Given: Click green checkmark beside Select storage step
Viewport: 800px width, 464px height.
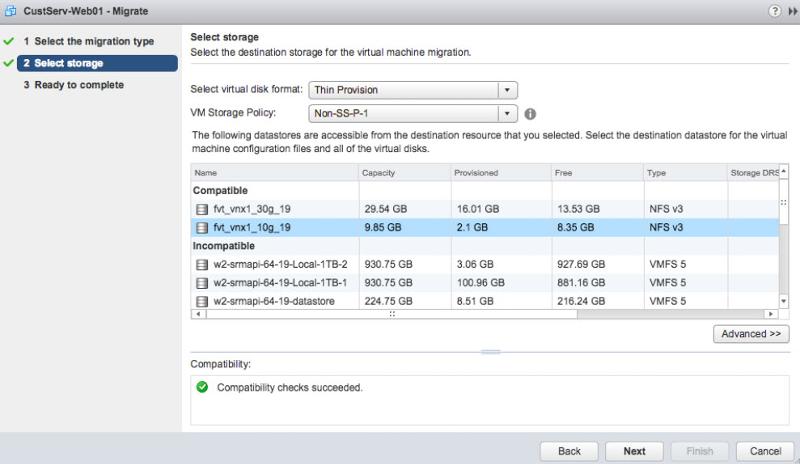Looking at the screenshot, I should [9, 63].
